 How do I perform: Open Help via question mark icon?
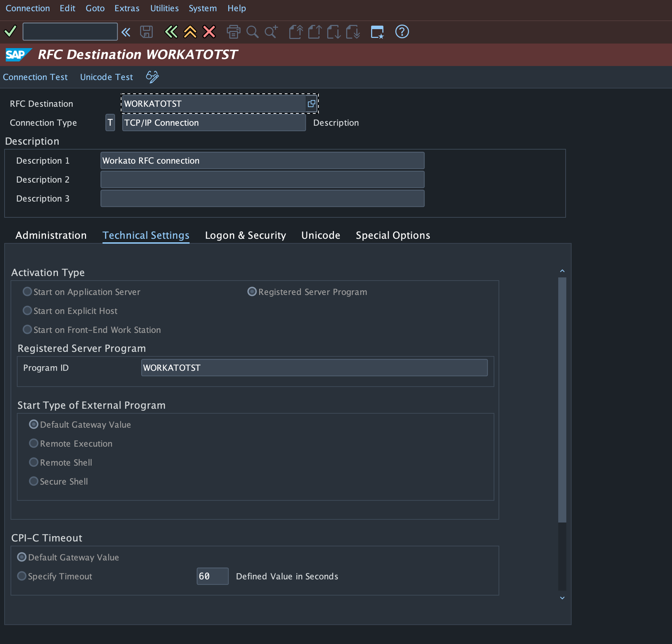click(x=402, y=32)
